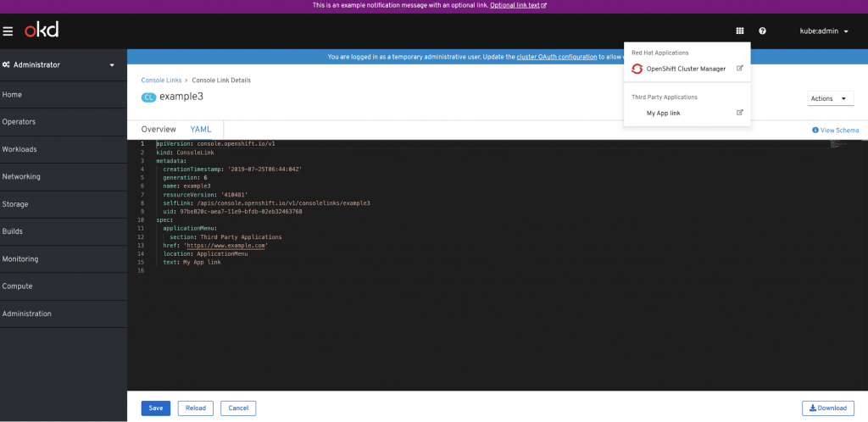Open the application launcher grid icon
Screen dimensions: 868x422
(739, 31)
